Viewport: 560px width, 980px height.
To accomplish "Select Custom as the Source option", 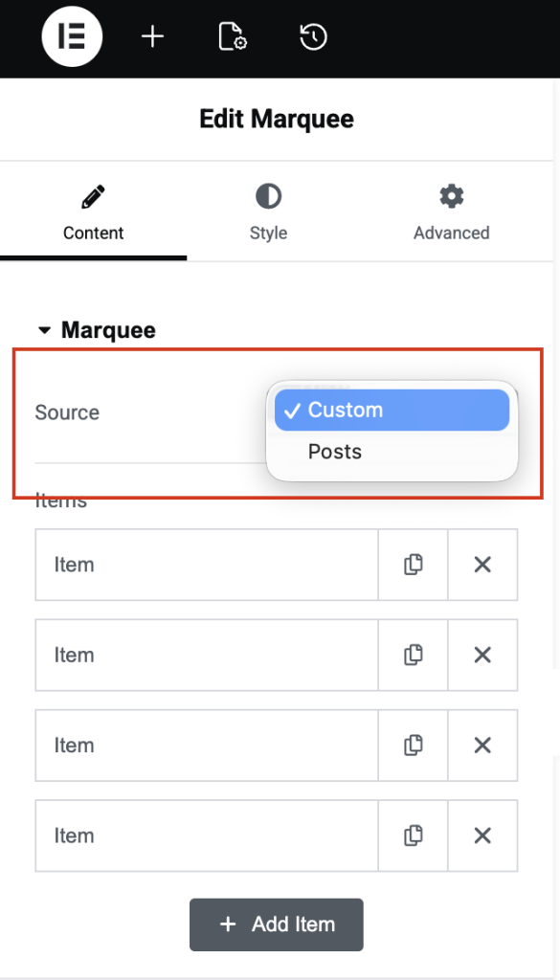I will tap(392, 410).
